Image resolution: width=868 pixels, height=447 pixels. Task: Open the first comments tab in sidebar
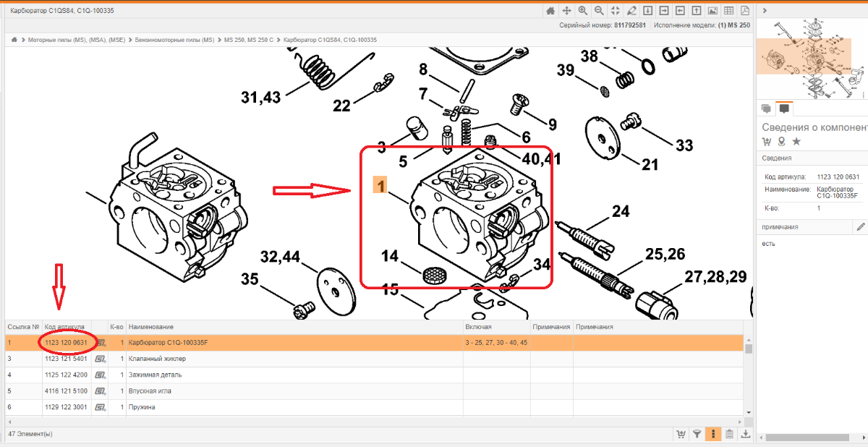tap(767, 108)
